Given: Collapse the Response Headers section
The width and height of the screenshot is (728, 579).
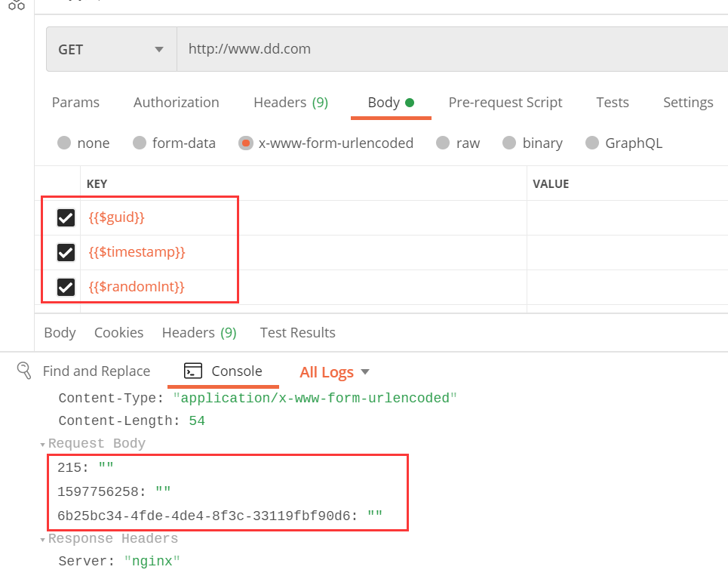Looking at the screenshot, I should point(43,540).
